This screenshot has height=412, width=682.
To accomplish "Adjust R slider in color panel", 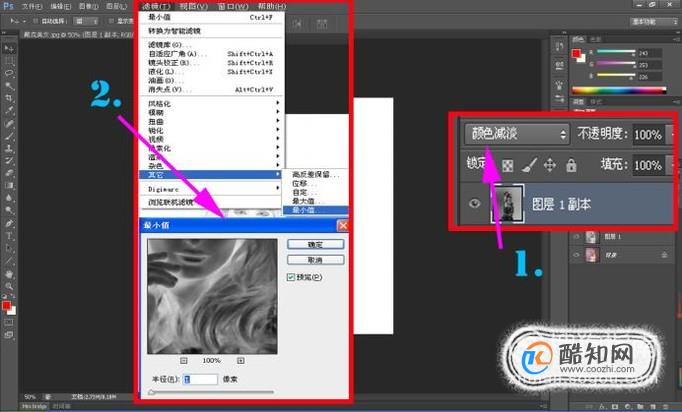I will (616, 51).
